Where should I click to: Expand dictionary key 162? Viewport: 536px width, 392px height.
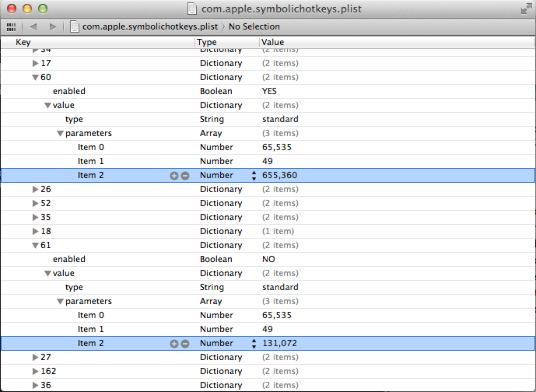35,372
